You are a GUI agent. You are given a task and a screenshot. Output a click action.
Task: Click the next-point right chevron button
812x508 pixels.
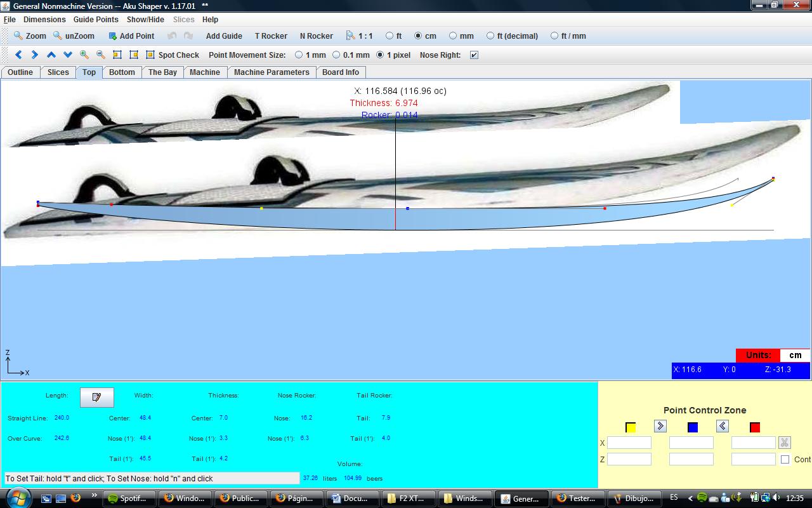(x=660, y=426)
